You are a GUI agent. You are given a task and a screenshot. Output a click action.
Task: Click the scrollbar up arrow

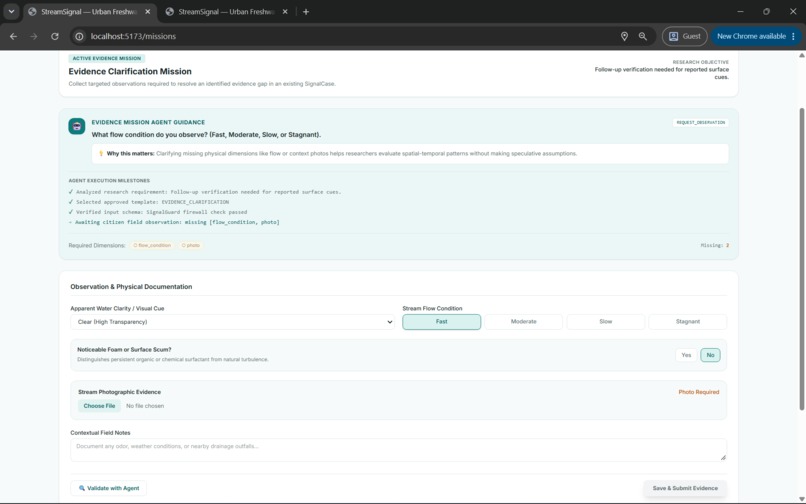coord(801,55)
